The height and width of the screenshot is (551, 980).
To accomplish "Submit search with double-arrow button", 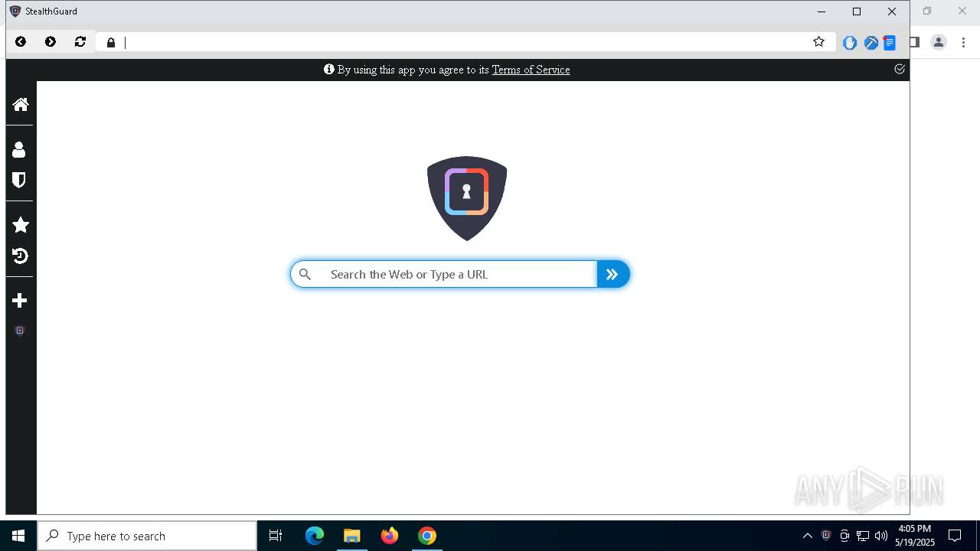I will [x=612, y=274].
